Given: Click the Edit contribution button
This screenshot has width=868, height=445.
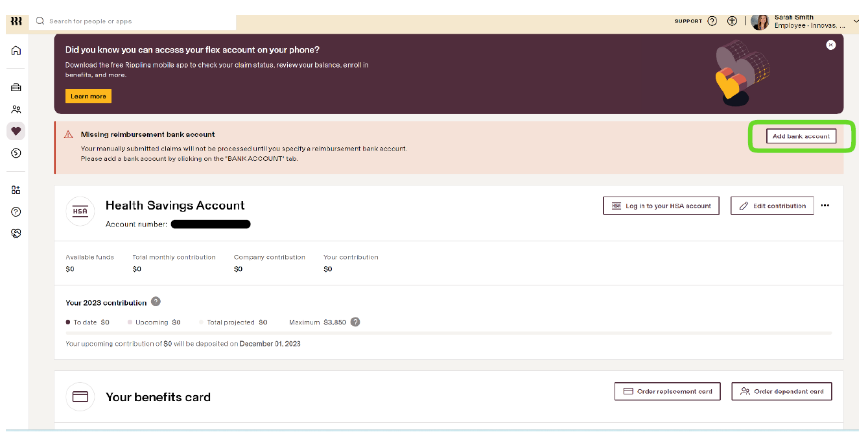Looking at the screenshot, I should (x=772, y=206).
